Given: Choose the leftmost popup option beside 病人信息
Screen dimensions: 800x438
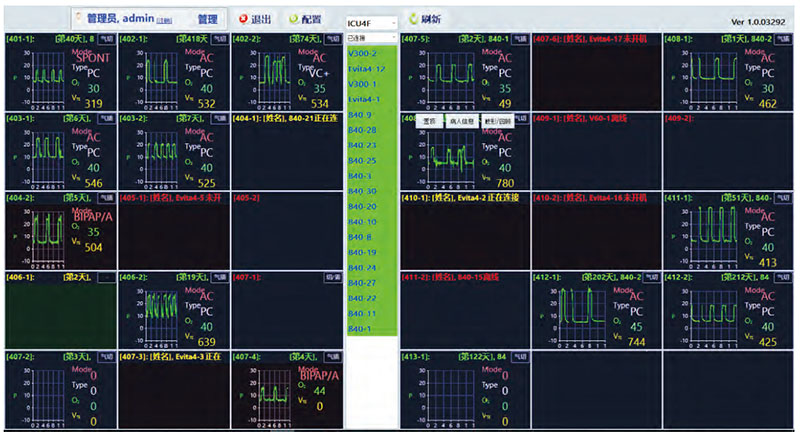Looking at the screenshot, I should pyautogui.click(x=430, y=121).
